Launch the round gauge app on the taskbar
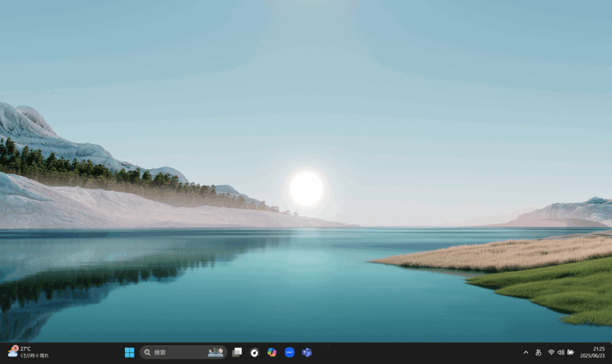Viewport: 612px width, 364px height. click(x=255, y=353)
